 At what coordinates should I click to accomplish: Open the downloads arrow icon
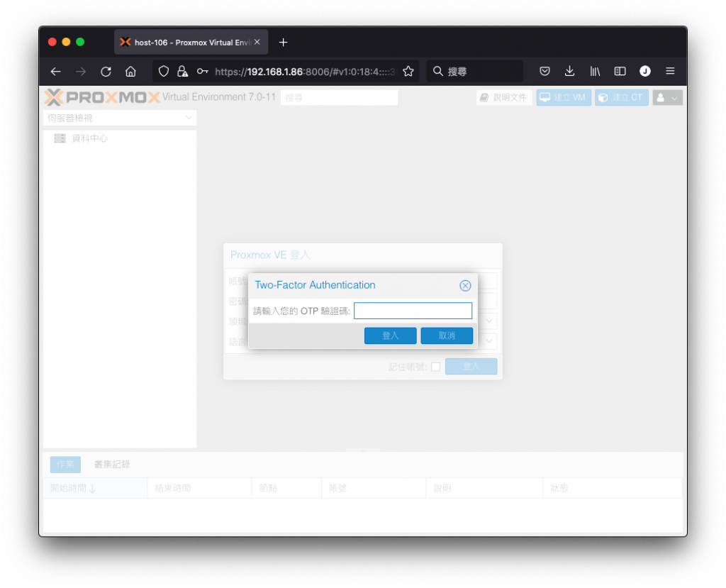[569, 72]
